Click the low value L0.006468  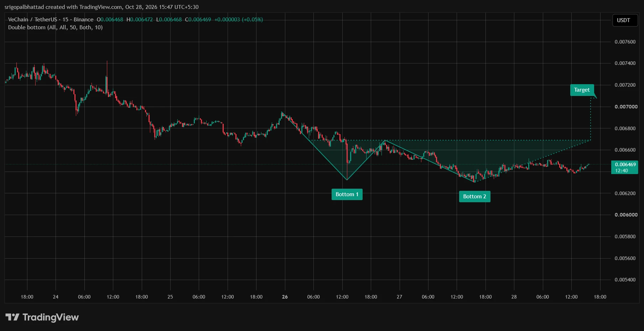click(169, 20)
